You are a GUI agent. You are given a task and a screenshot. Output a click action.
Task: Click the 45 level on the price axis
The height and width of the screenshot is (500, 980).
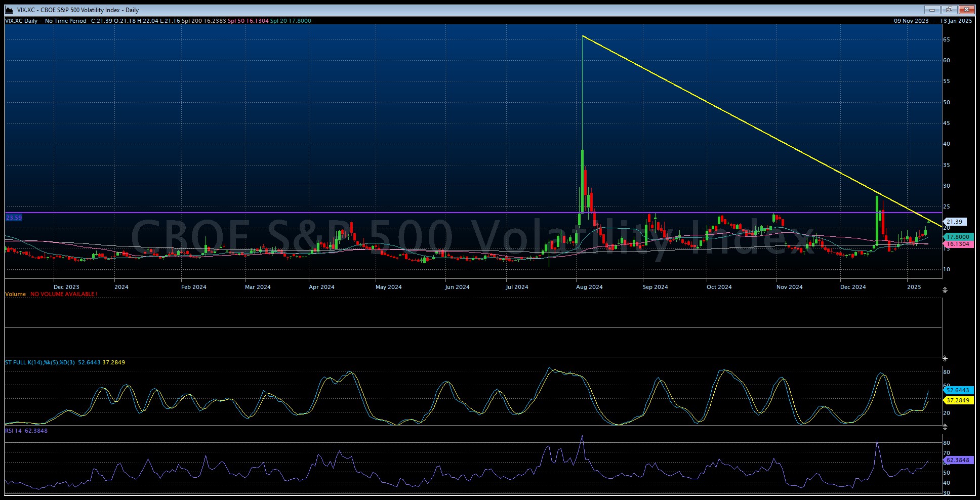click(x=947, y=123)
